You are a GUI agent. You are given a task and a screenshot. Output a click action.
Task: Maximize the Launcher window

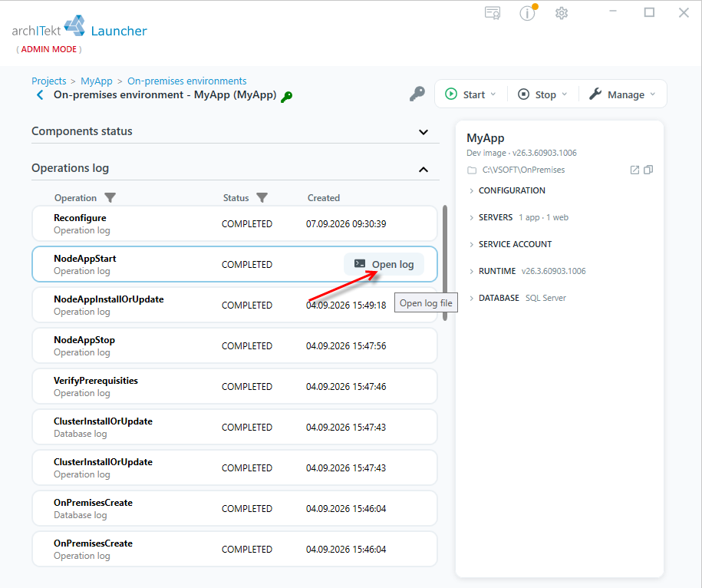(649, 12)
